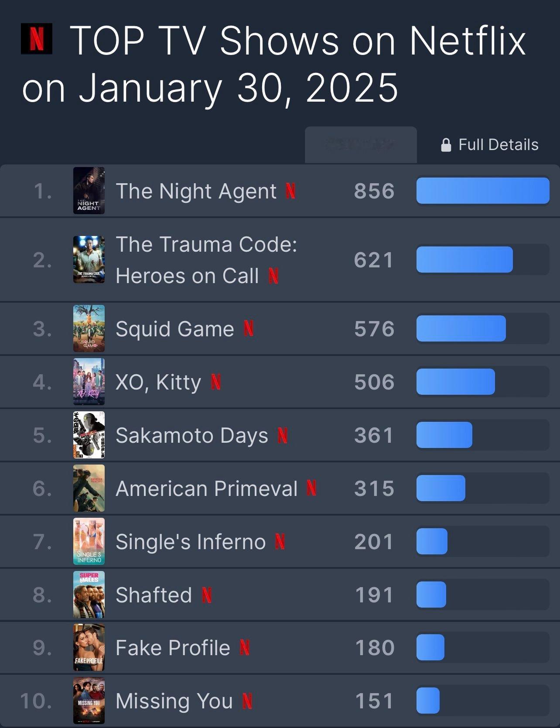
Task: Click the Netflix N icon after XO, Kitty
Action: [x=216, y=382]
